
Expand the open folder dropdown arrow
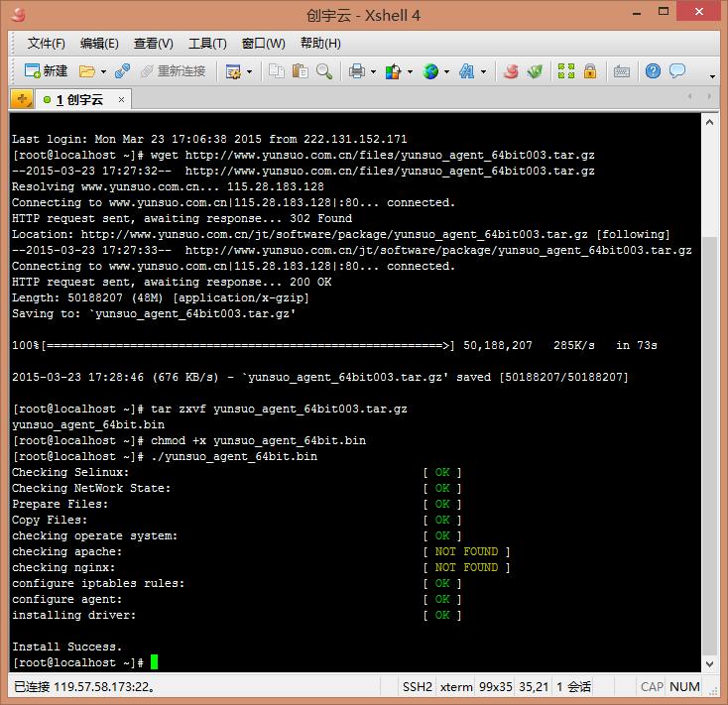[x=103, y=72]
